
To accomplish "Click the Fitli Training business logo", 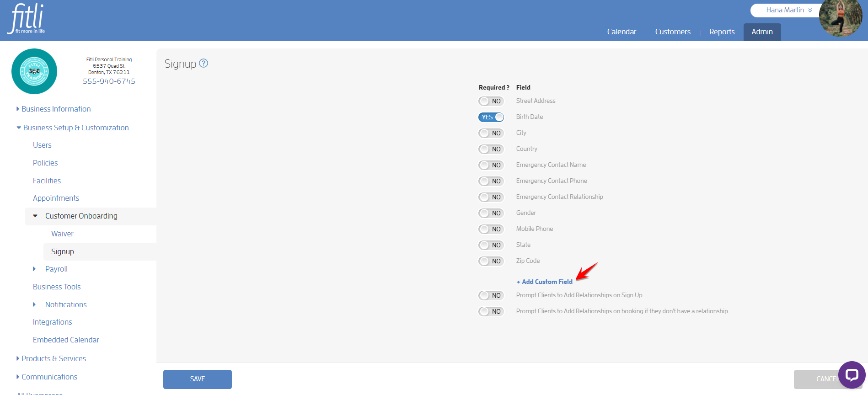I will pos(34,71).
